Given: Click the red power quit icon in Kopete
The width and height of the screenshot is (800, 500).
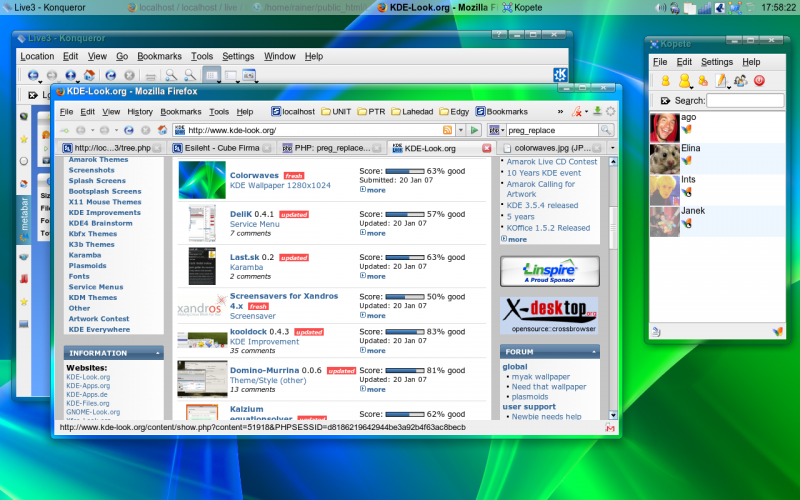Looking at the screenshot, I should coord(759,81).
